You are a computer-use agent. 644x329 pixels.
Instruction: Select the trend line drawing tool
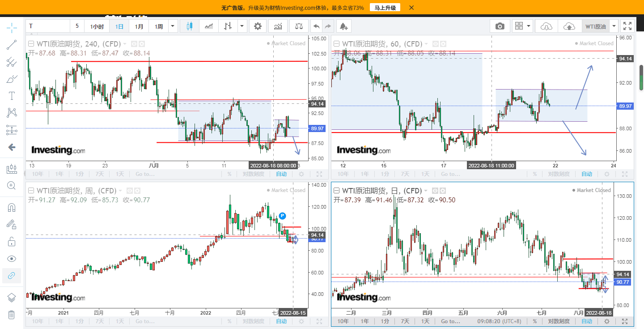click(x=12, y=45)
